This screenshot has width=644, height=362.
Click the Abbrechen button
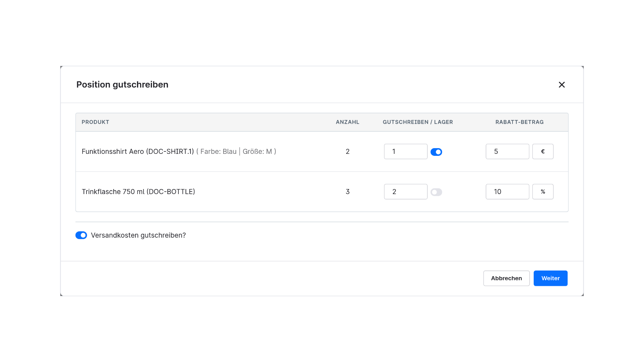coord(506,278)
